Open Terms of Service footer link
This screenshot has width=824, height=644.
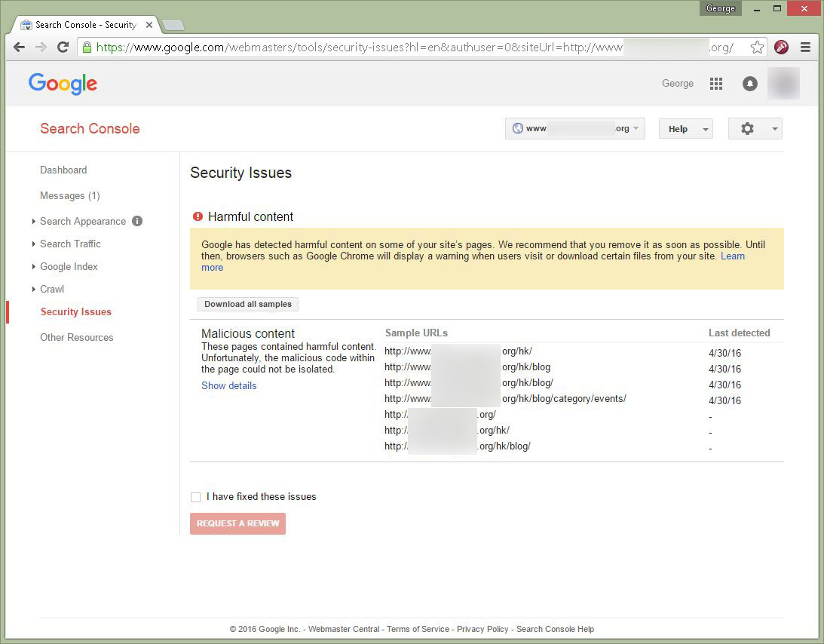tap(418, 629)
